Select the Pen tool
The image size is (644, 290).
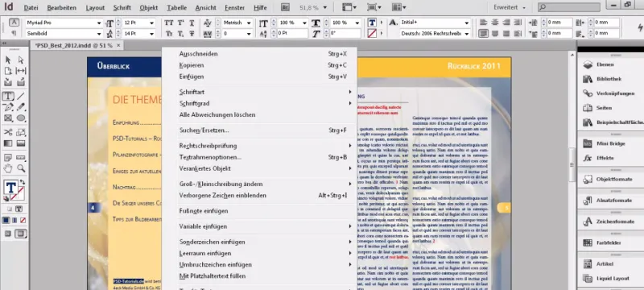coord(8,107)
